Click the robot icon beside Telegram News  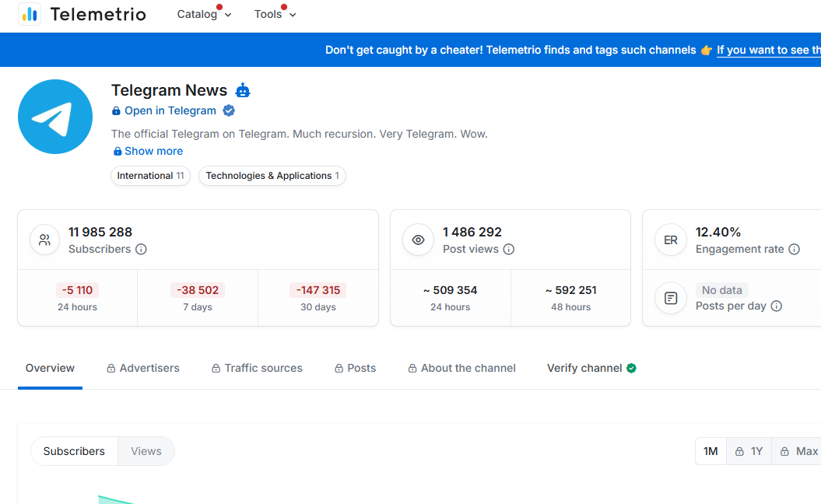click(243, 90)
